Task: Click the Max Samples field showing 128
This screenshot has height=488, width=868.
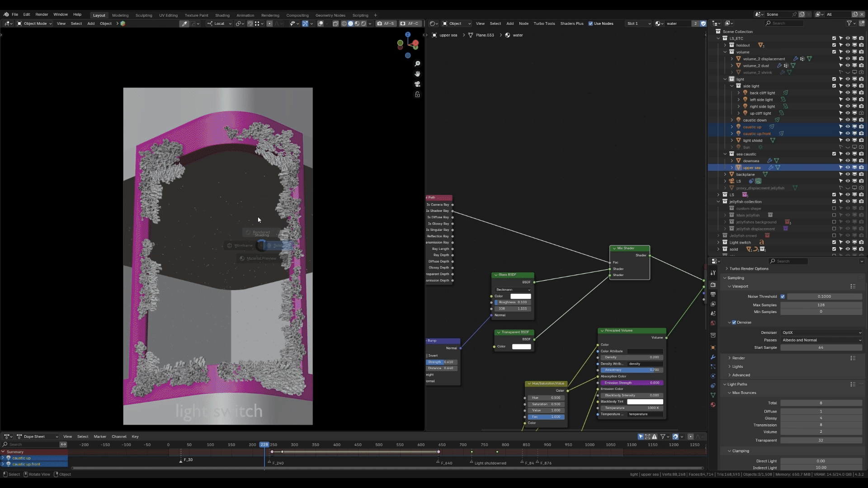Action: coord(821,305)
